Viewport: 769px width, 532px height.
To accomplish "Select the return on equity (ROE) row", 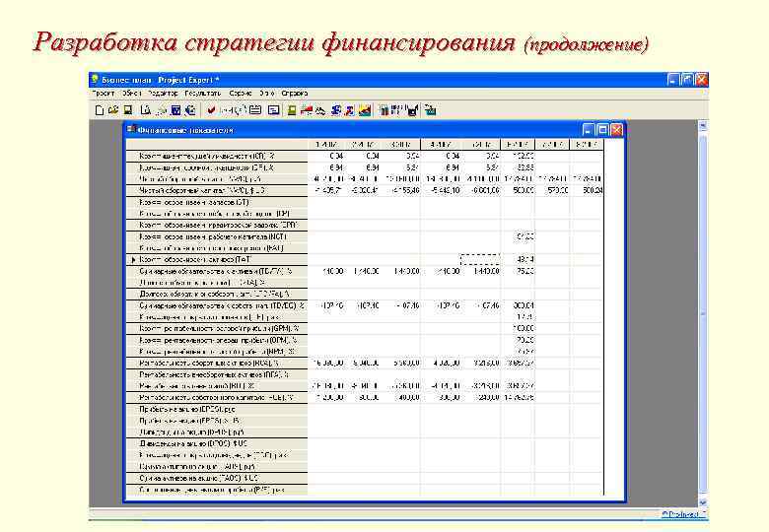I will coord(217,398).
